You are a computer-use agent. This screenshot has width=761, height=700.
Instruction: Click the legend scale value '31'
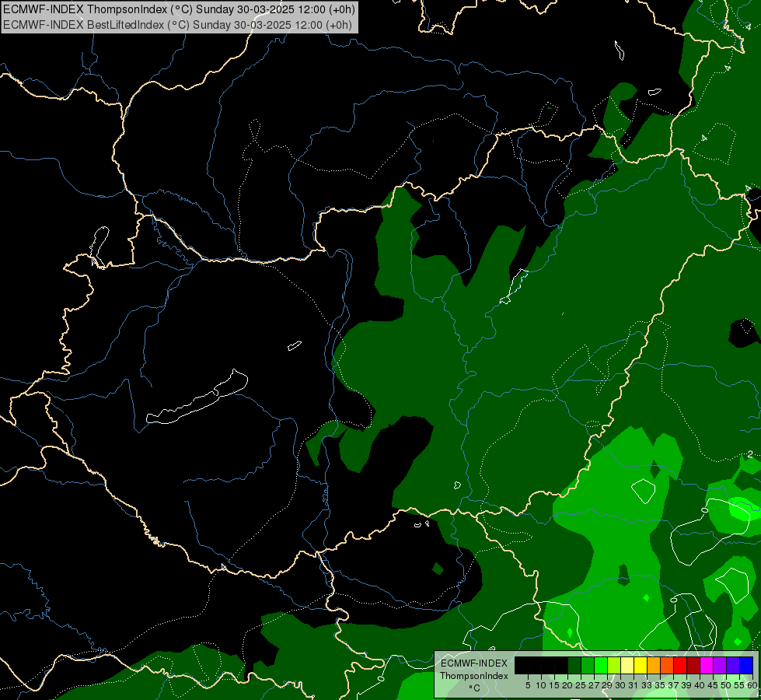634,685
